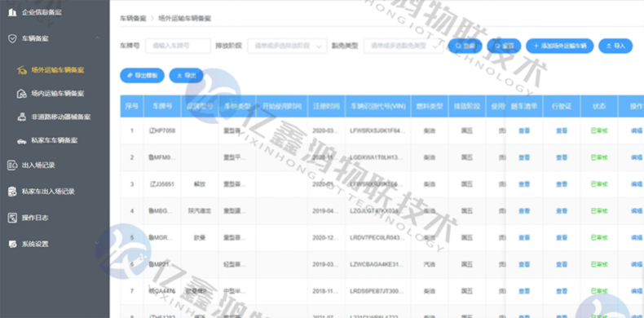Click the 非道路移动机械备案 icon

[x=22, y=117]
